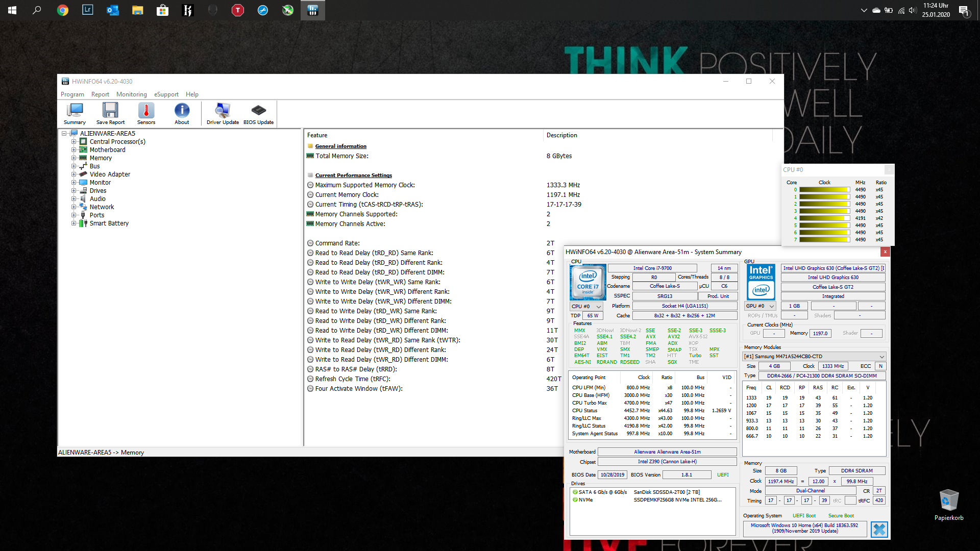Expand the Central Processor(s) tree node

73,142
